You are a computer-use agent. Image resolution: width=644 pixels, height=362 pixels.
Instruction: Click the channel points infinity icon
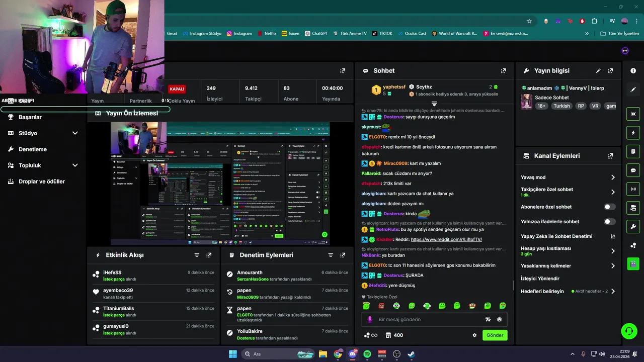[370, 335]
